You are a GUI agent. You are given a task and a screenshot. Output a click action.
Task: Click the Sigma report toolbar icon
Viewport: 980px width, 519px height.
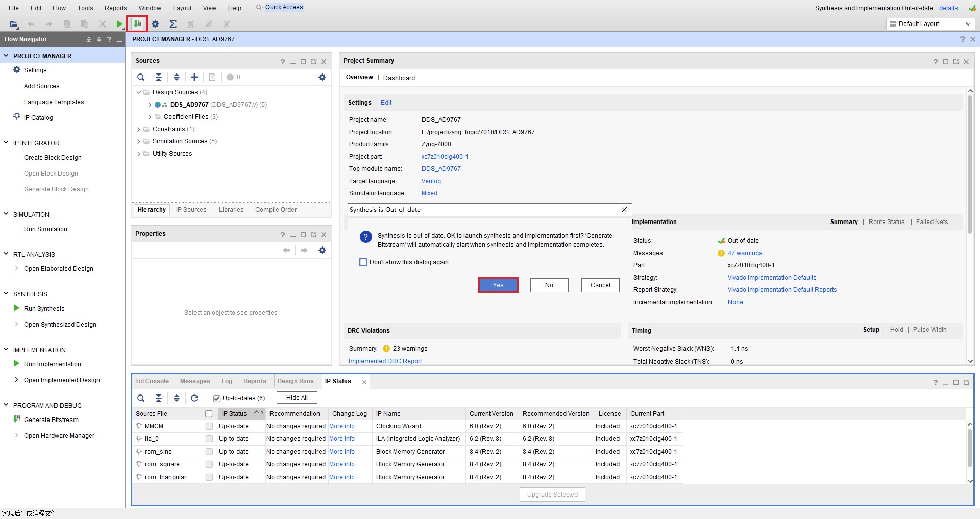coord(173,24)
